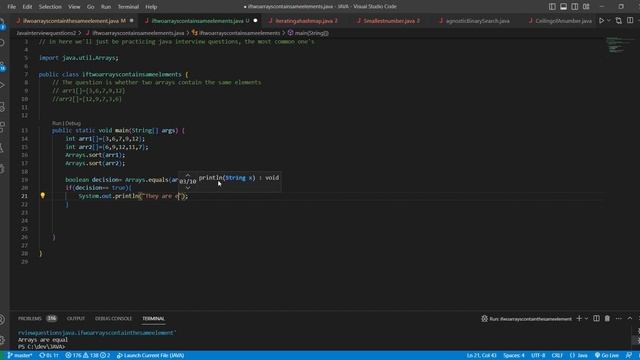The height and width of the screenshot is (360, 640).
Task: Change end of line sequence CRLF
Action: tap(557, 356)
